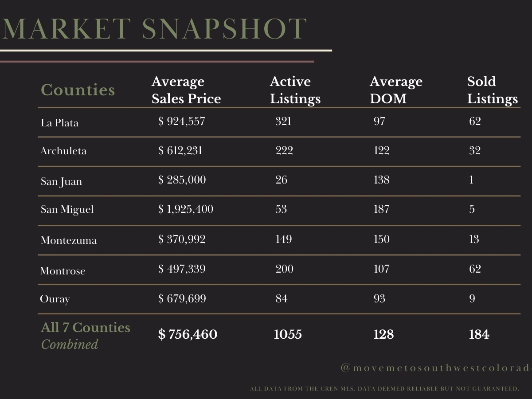
Task: Click the CREN MLS data disclaimer text
Action: coord(384,389)
